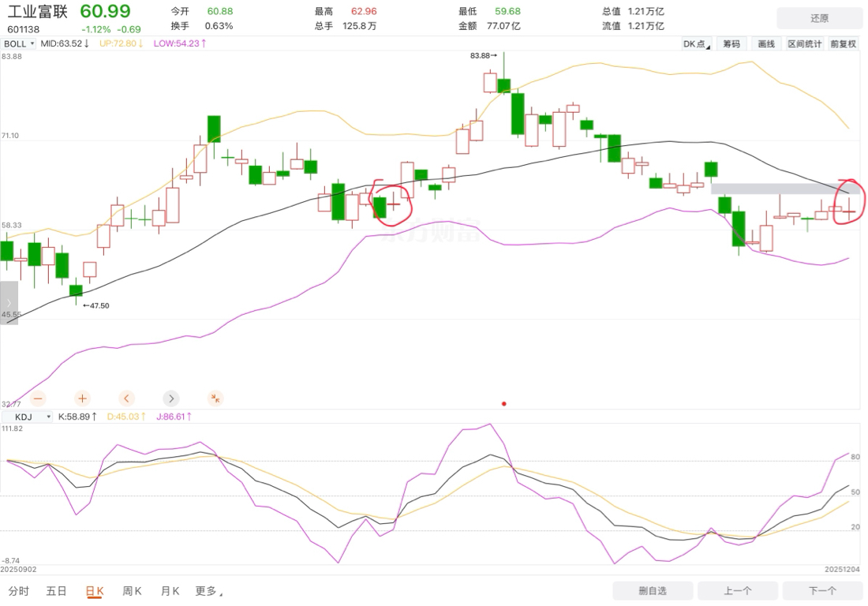Click the MID:63.52 indicator value
The image size is (868, 606).
pyautogui.click(x=65, y=43)
